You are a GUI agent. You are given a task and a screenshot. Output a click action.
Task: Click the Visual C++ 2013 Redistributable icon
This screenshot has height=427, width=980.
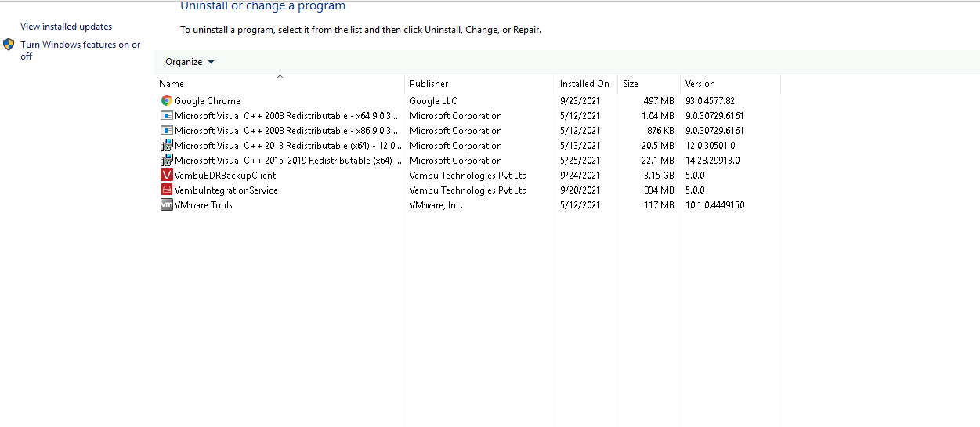(166, 146)
